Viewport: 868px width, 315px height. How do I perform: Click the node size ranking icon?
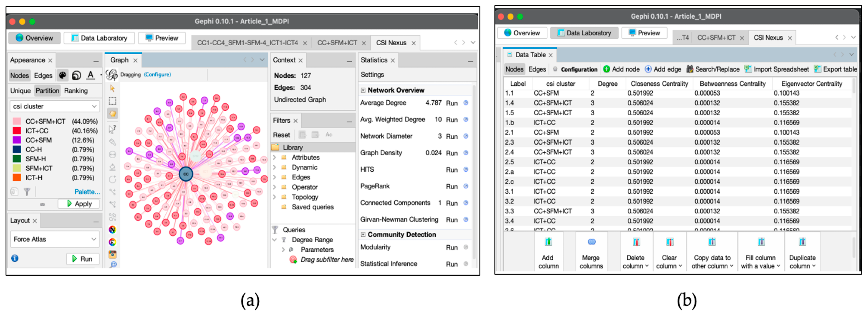click(76, 75)
